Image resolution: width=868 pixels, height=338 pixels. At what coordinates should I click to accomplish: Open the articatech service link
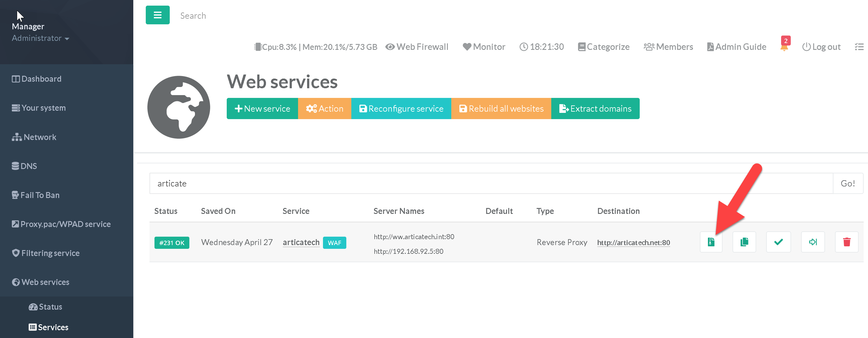[x=301, y=242]
